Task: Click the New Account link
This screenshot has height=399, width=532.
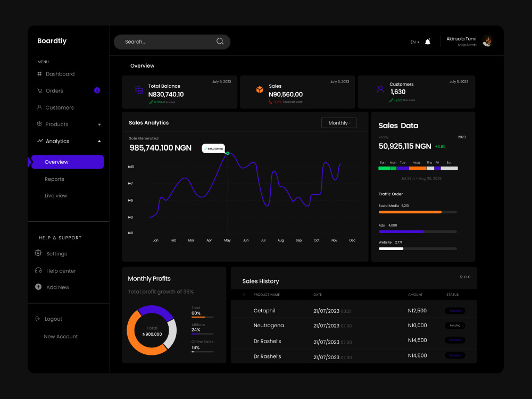Action: (61, 336)
